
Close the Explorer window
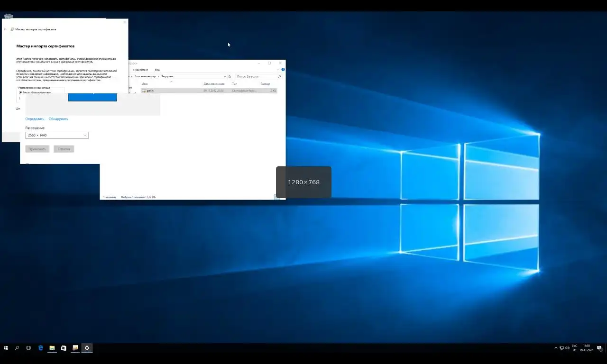coord(280,63)
